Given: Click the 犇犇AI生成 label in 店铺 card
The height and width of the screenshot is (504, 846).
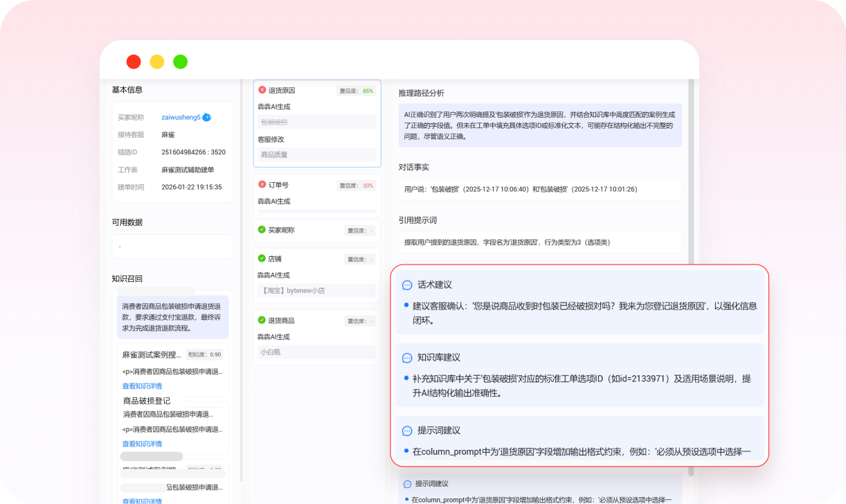Looking at the screenshot, I should pyautogui.click(x=274, y=275).
